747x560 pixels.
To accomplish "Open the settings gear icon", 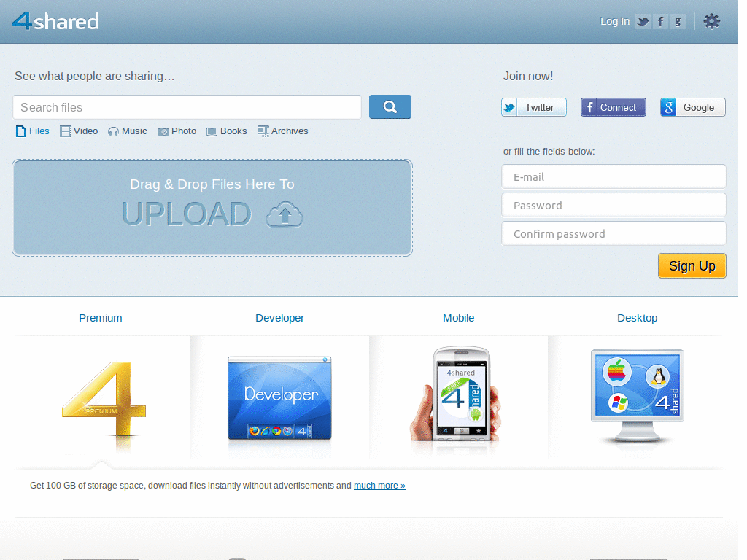I will [712, 21].
